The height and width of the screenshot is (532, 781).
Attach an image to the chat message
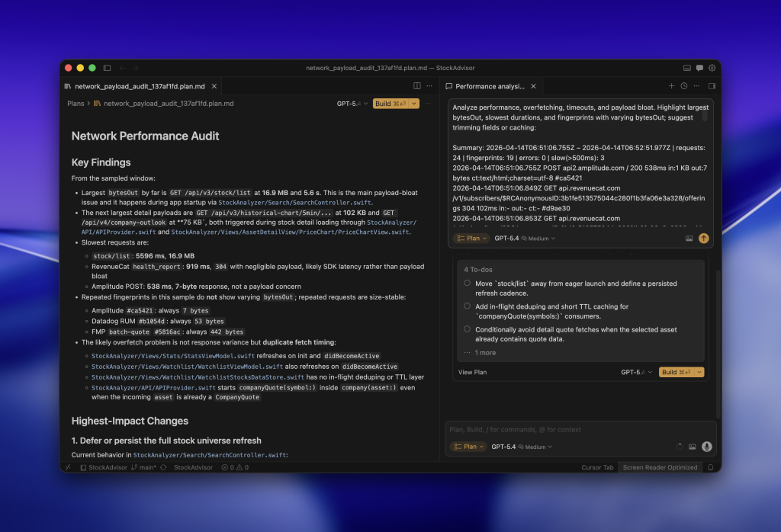[x=689, y=238]
